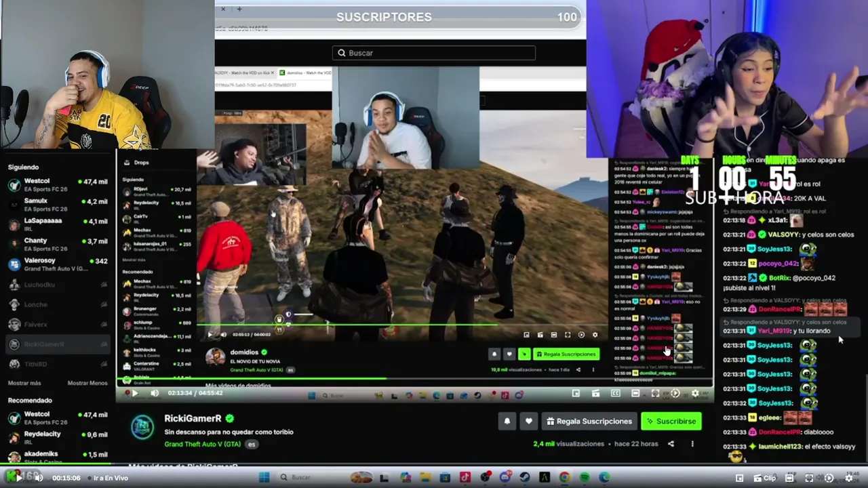Click domidios heart follow button
Screen dimensions: 868x488
click(x=509, y=354)
